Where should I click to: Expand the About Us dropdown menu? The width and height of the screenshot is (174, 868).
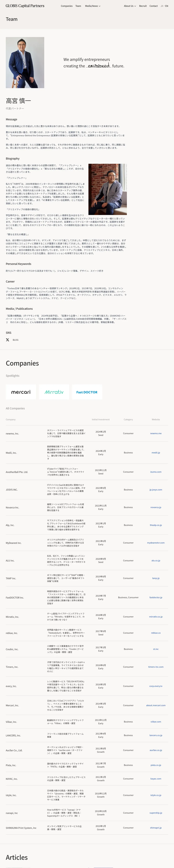click(130, 6)
